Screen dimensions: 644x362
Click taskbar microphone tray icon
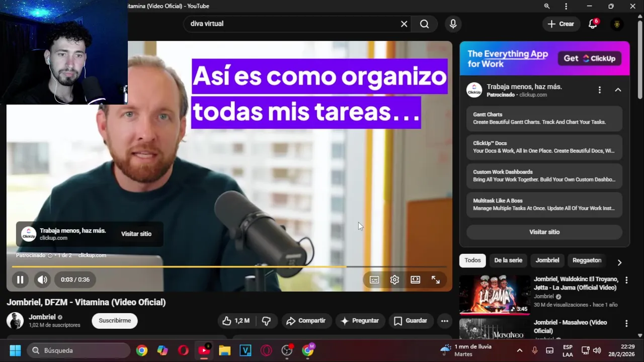534,350
